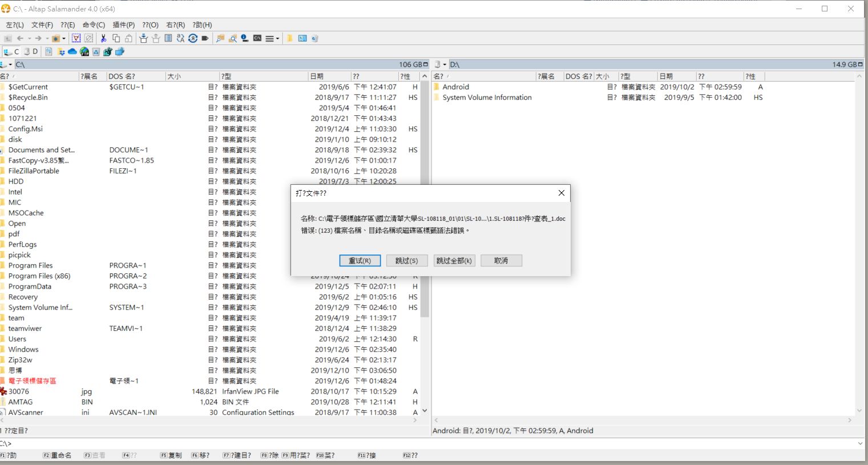The height and width of the screenshot is (465, 868).
Task: Open the command line history dropdown
Action: (x=861, y=443)
